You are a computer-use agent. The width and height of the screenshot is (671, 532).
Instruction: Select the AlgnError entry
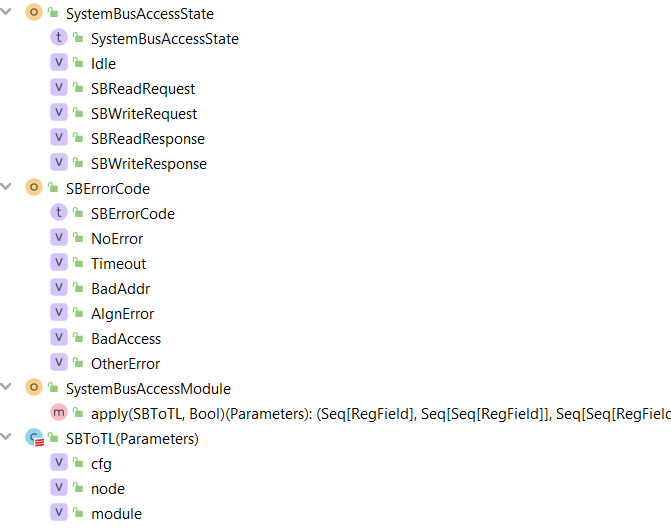click(x=122, y=314)
